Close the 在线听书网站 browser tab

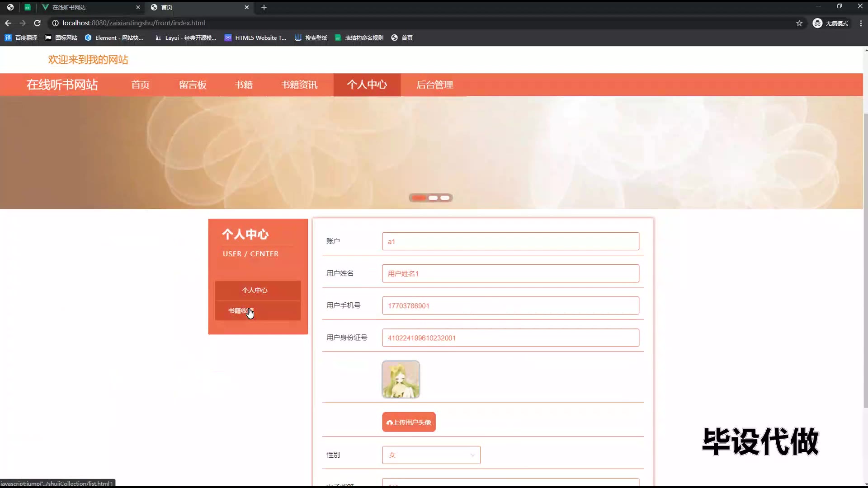click(138, 7)
